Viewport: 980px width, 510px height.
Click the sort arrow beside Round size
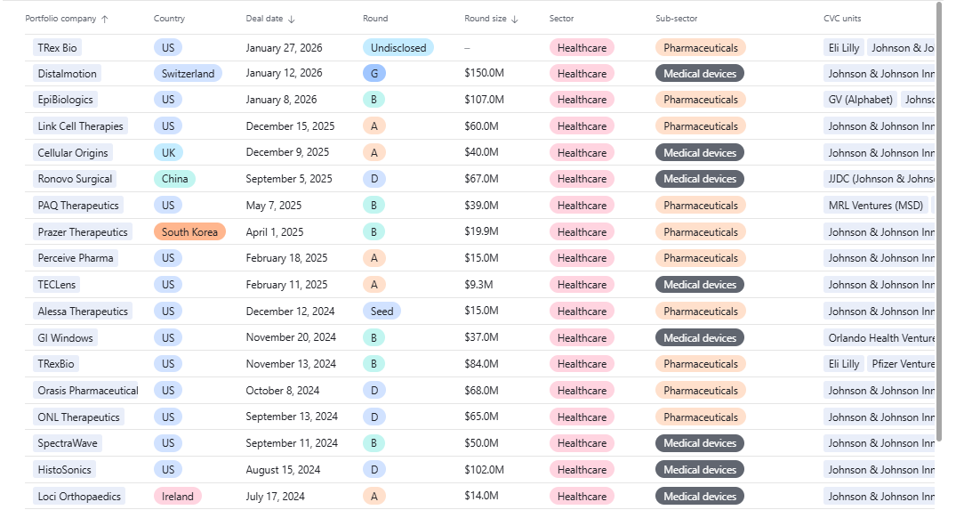515,19
